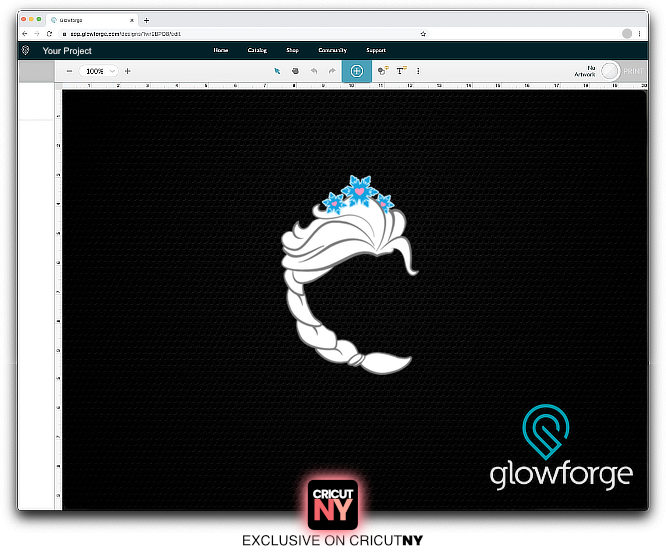
Task: Click the redo arrow icon
Action: [x=332, y=71]
